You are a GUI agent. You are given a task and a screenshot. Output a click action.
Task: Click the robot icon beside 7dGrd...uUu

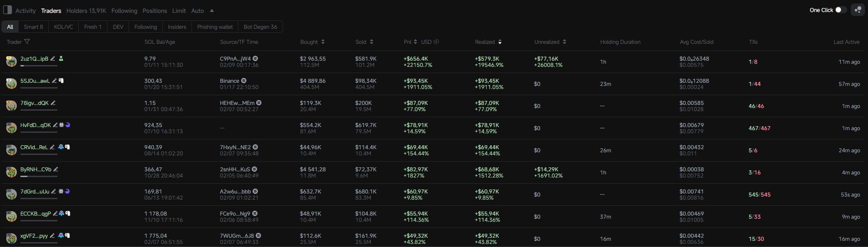[61, 191]
